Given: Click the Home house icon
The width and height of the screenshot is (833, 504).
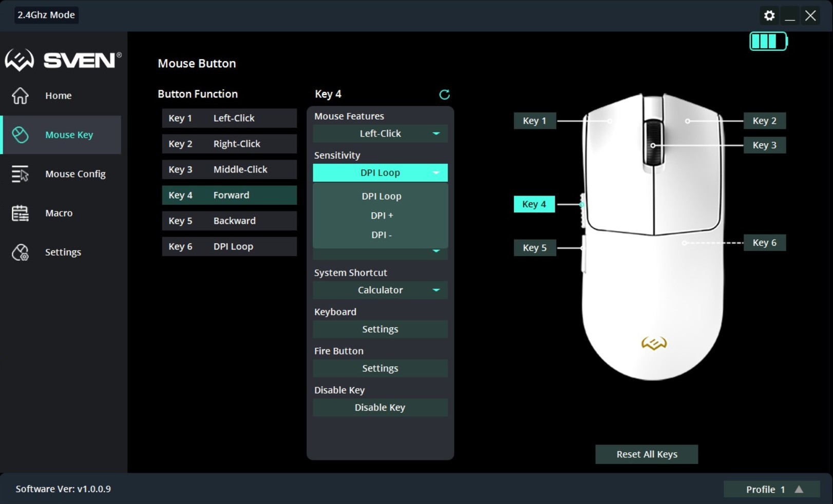Looking at the screenshot, I should (20, 95).
